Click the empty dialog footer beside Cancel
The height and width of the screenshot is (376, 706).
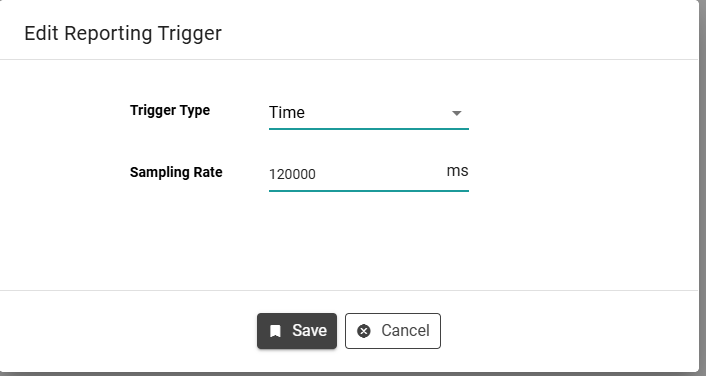coord(567,331)
